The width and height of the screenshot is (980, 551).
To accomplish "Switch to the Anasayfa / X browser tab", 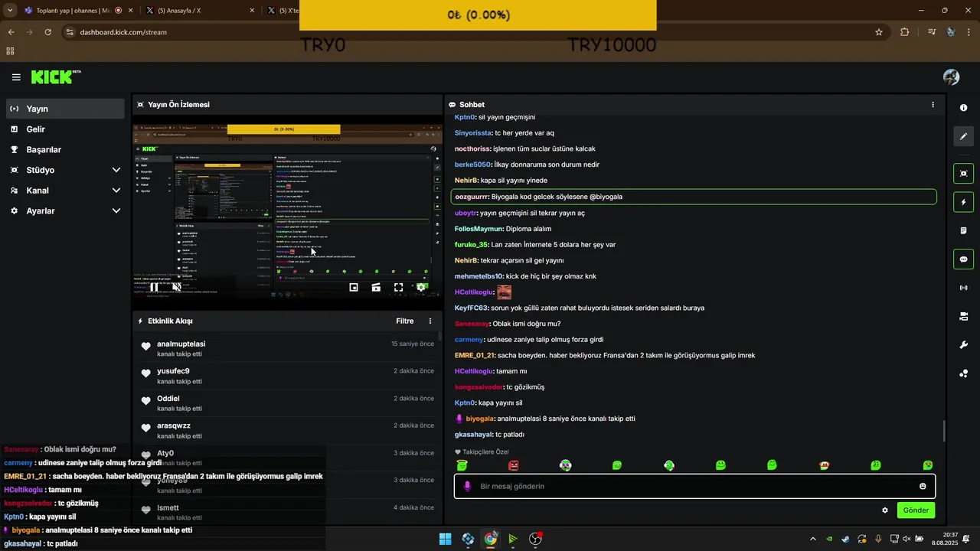I will click(x=198, y=11).
